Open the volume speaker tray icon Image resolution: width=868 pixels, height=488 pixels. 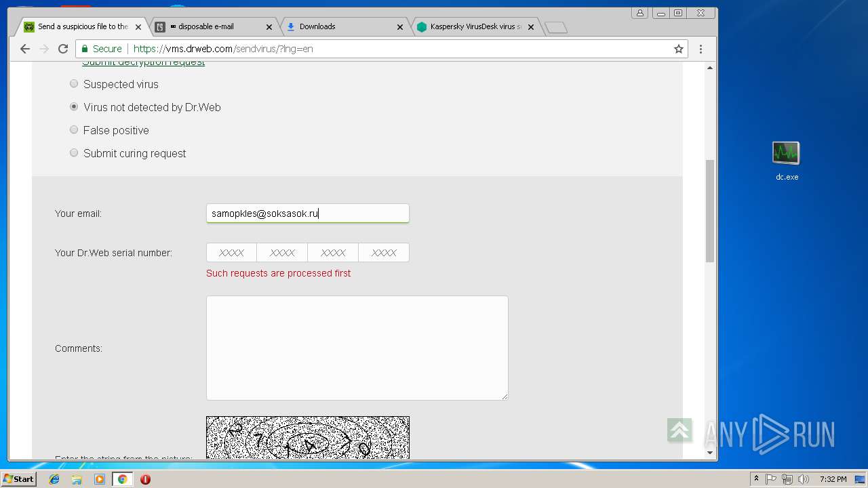[804, 479]
